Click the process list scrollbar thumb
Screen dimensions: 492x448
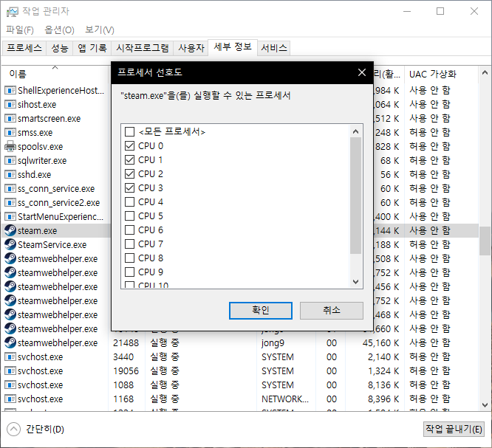click(485, 241)
